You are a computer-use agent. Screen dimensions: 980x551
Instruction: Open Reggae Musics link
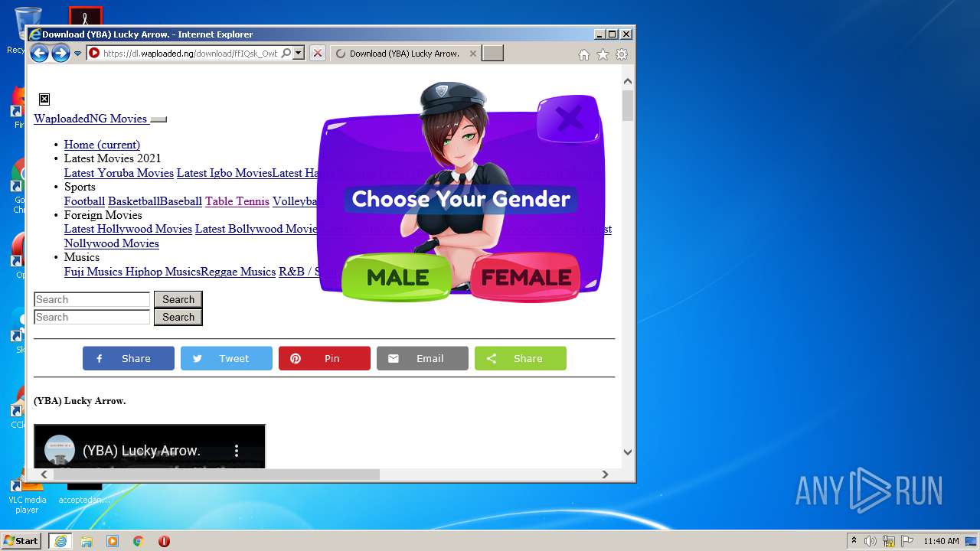pos(238,272)
